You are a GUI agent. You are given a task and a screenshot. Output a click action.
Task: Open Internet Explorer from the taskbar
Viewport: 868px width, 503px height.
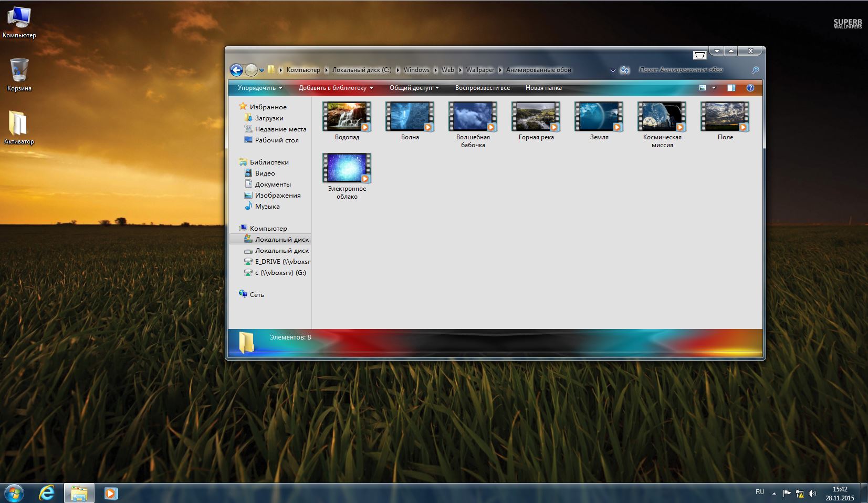[x=47, y=493]
